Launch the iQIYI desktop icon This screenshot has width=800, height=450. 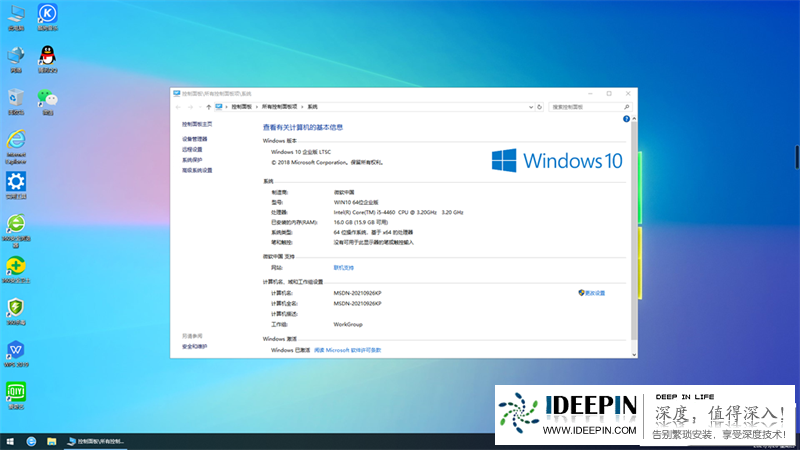pos(16,396)
